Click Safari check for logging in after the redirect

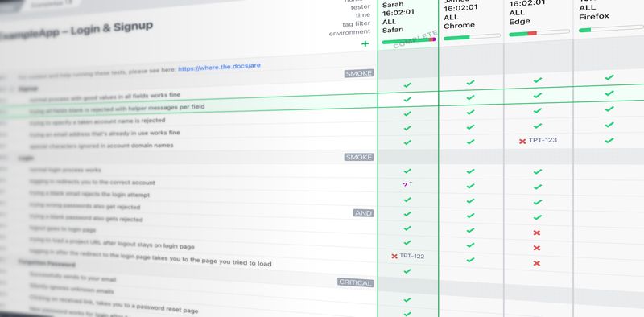click(407, 271)
